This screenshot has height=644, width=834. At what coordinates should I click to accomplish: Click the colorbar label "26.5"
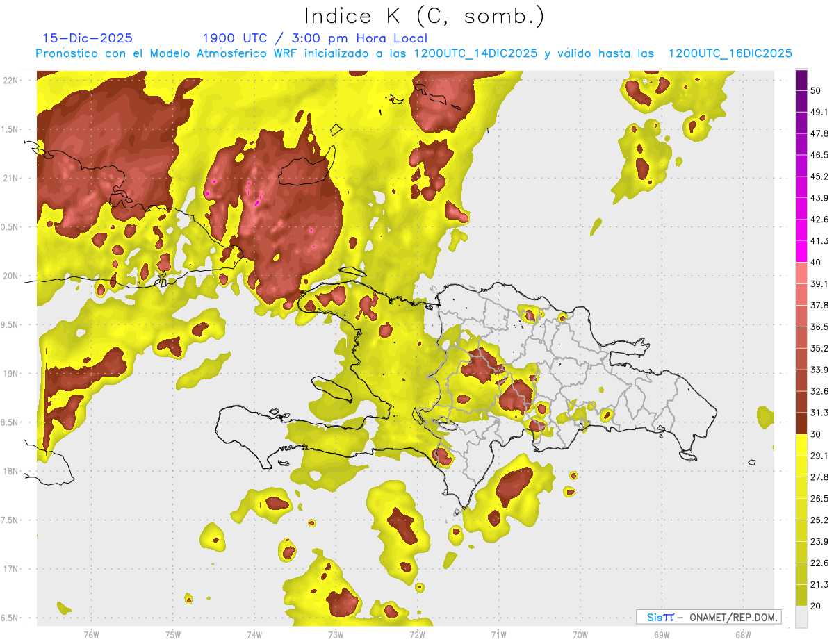click(x=819, y=499)
